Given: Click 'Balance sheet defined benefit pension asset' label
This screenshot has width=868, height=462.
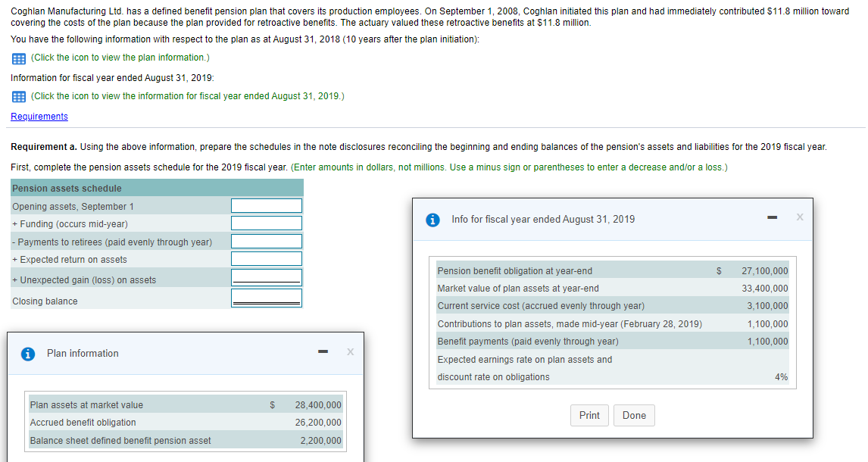Looking at the screenshot, I should point(120,441).
